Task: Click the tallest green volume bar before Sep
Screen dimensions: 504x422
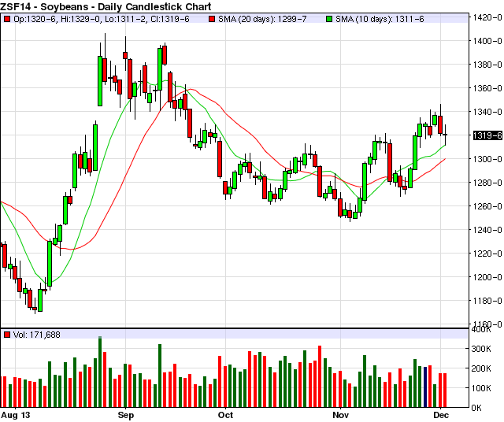Action: click(100, 372)
